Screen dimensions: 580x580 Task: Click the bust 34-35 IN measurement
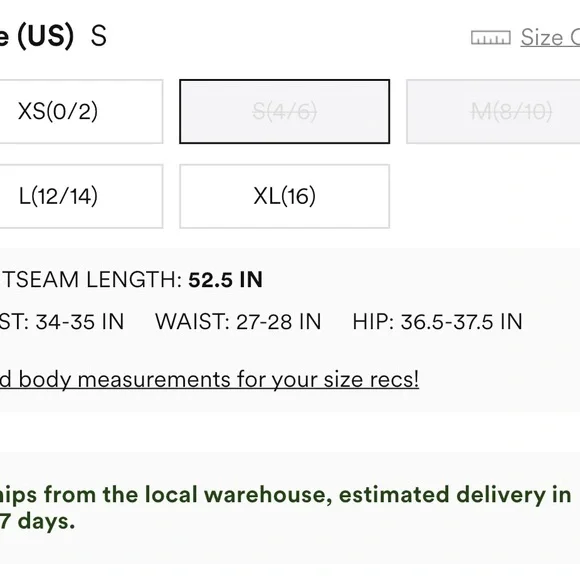[62, 322]
